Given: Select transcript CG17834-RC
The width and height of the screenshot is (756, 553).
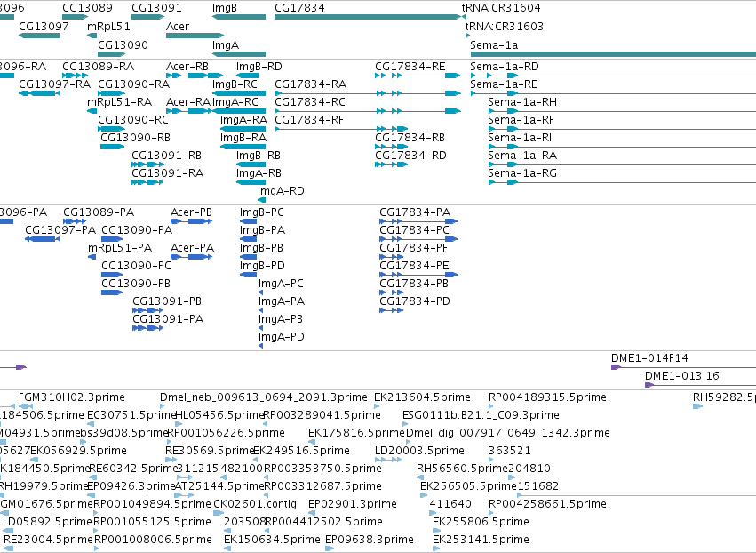Looking at the screenshot, I should [x=310, y=102].
